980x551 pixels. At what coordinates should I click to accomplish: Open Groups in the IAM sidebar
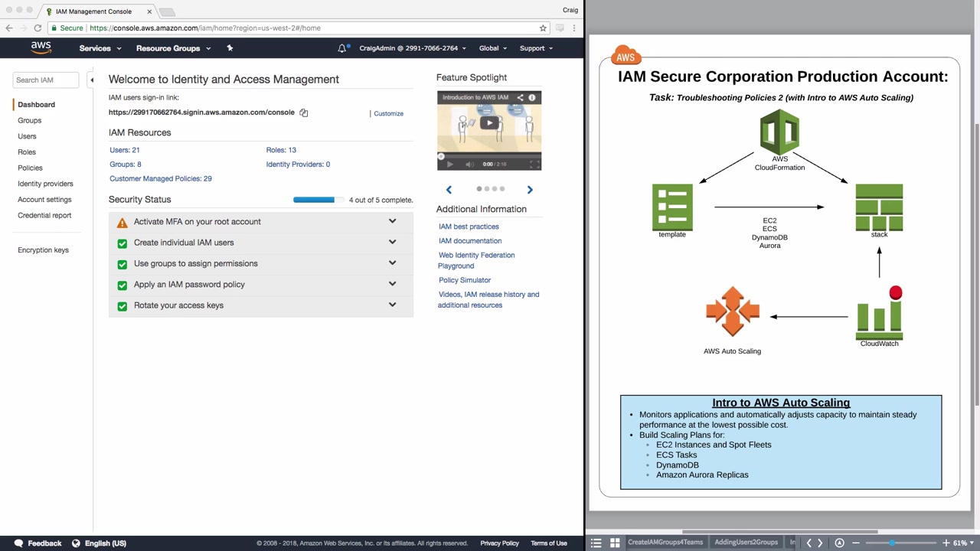(30, 120)
